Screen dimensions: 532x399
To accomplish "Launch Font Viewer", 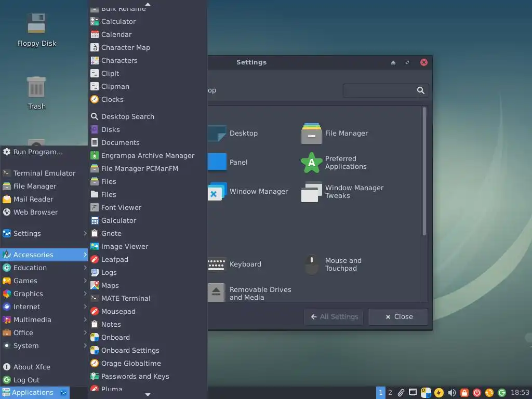I will coord(148,207).
